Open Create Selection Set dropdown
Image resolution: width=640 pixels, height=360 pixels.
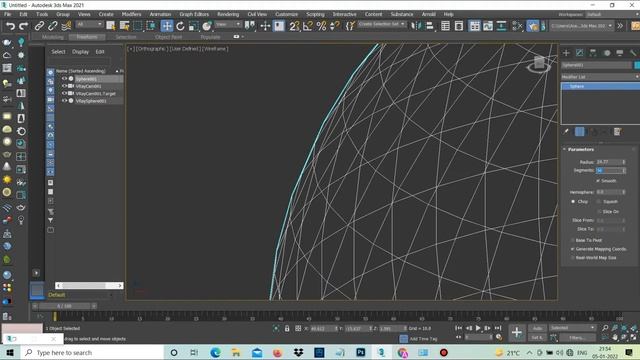pos(381,24)
